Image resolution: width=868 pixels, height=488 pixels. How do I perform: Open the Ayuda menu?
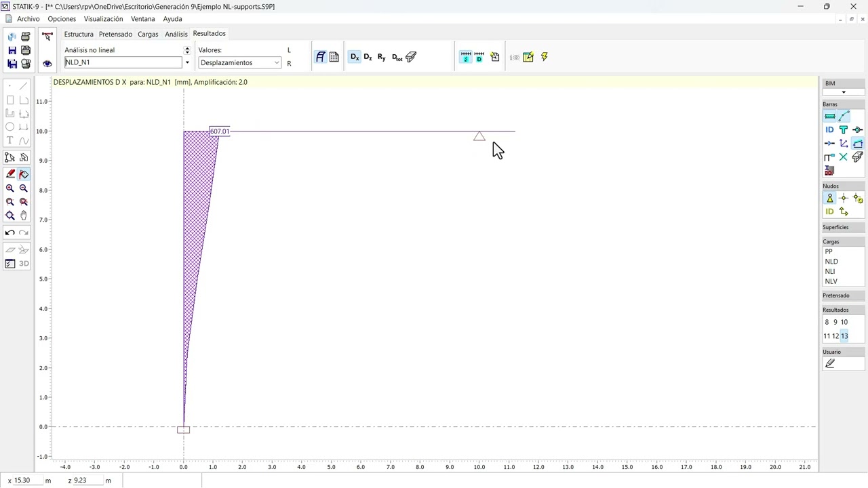pyautogui.click(x=172, y=19)
